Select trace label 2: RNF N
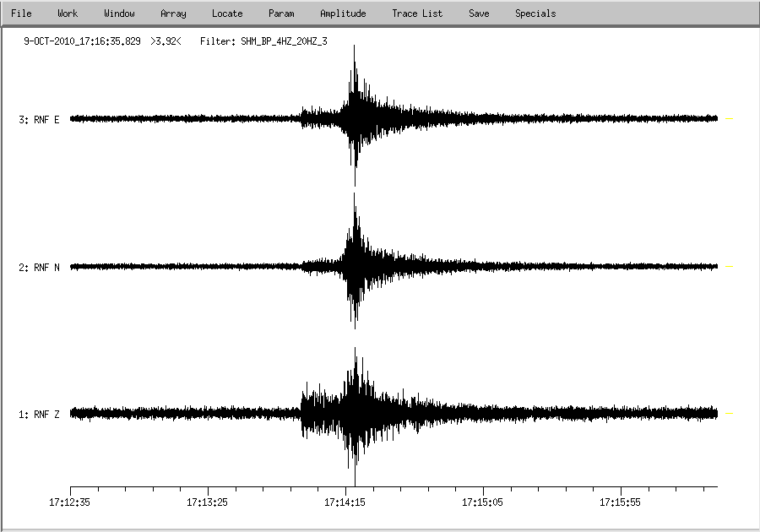 coord(39,268)
